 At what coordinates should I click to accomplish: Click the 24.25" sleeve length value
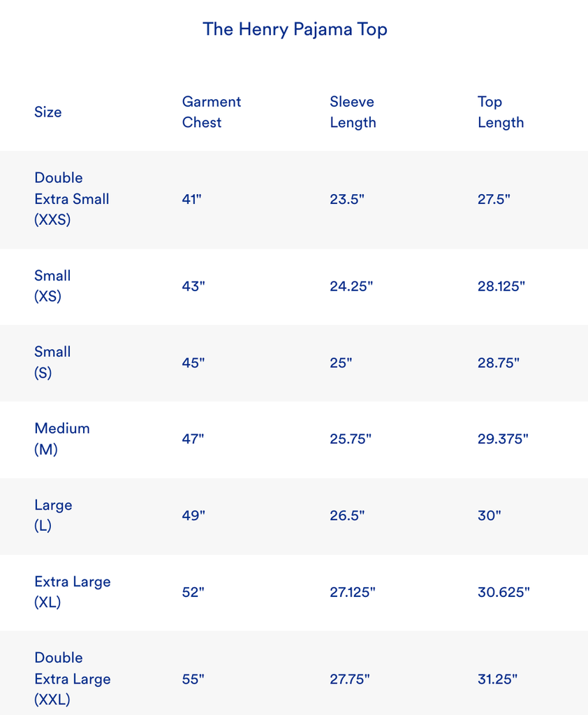tap(351, 286)
